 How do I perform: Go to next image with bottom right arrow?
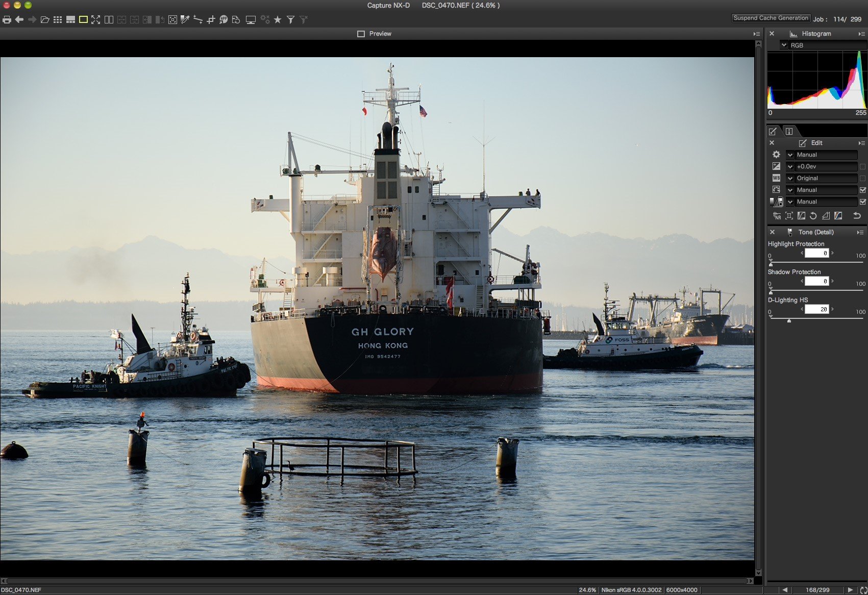(850, 590)
